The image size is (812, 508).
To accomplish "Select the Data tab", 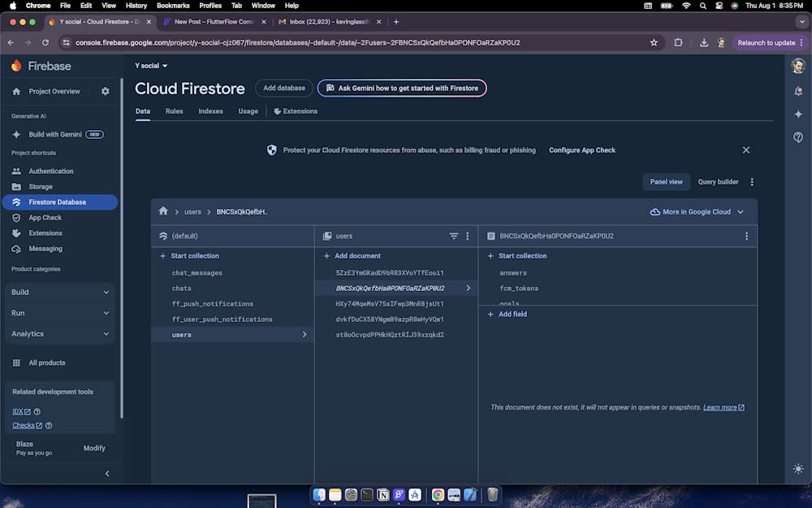I will [x=142, y=111].
